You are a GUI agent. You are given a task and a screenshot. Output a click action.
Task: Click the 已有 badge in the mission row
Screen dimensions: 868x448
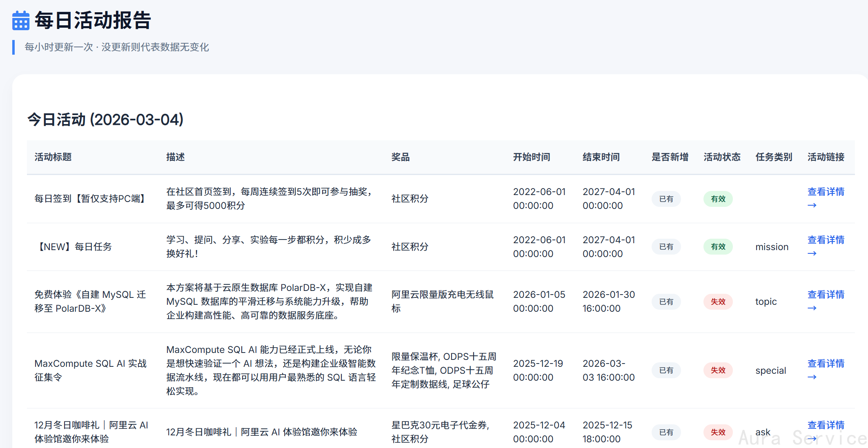click(x=666, y=246)
